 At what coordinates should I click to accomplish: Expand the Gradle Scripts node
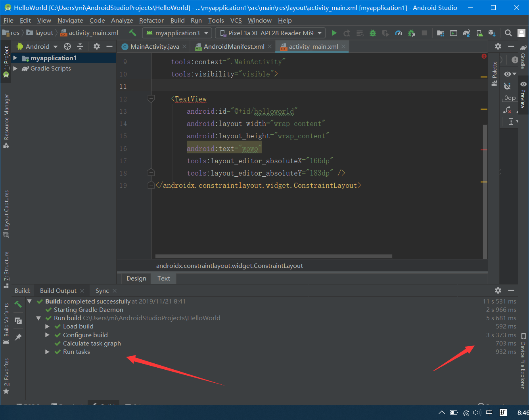tap(15, 68)
